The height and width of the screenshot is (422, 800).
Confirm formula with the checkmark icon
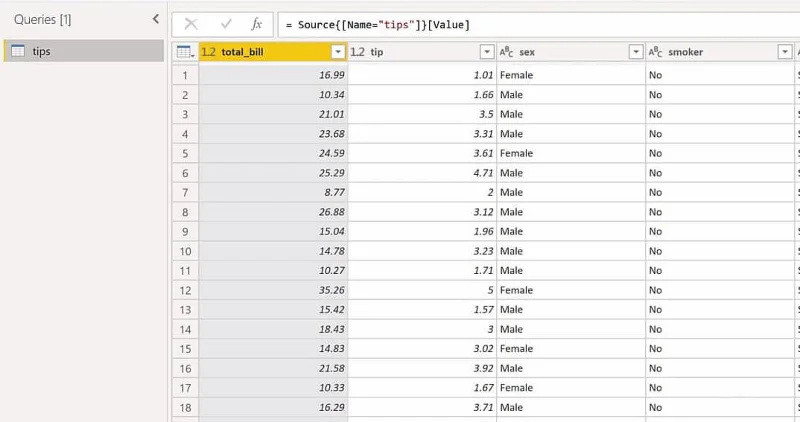pyautogui.click(x=226, y=24)
